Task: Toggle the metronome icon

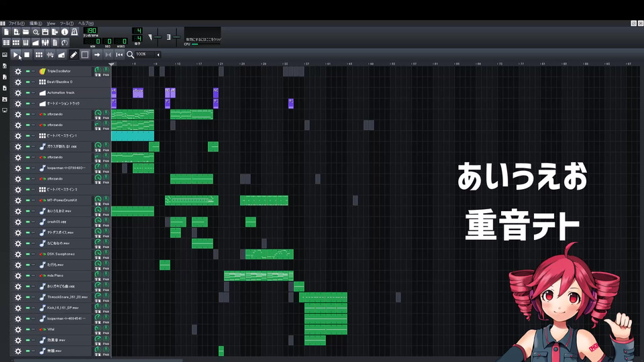Action: click(74, 32)
